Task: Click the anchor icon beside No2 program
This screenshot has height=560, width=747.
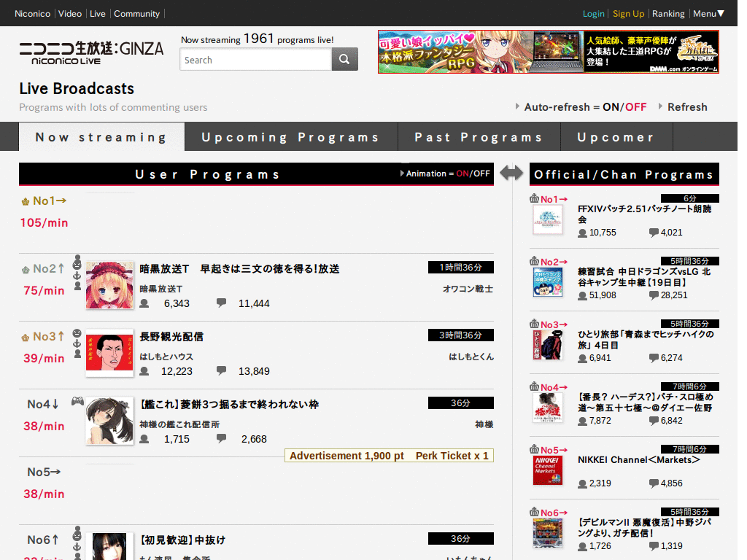Action: click(77, 276)
